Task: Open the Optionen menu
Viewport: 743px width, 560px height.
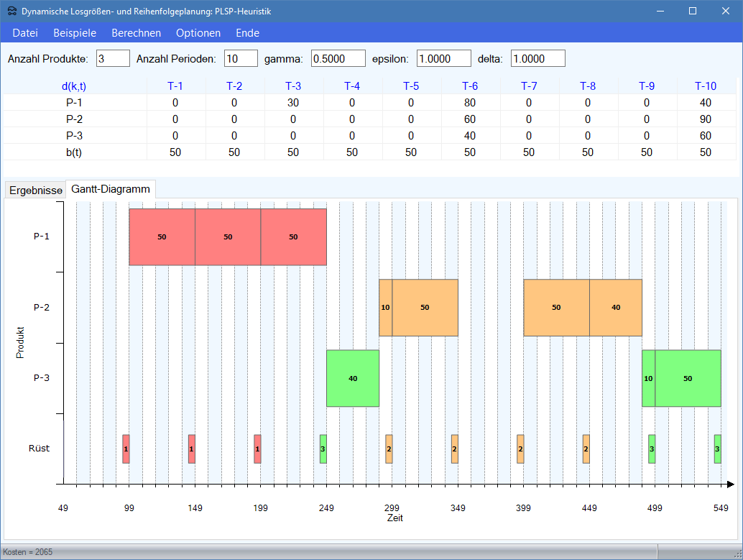Action: pos(198,33)
